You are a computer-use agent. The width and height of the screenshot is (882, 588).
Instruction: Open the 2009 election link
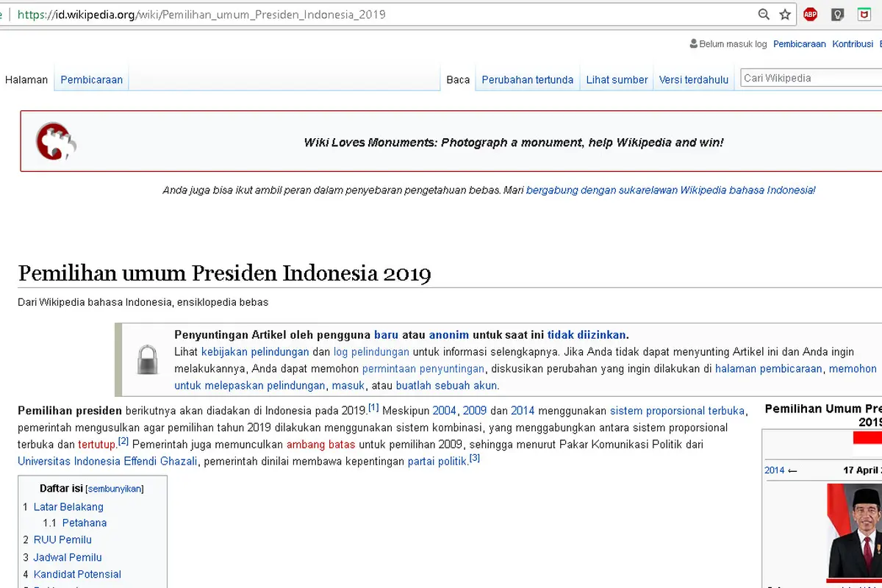tap(475, 411)
